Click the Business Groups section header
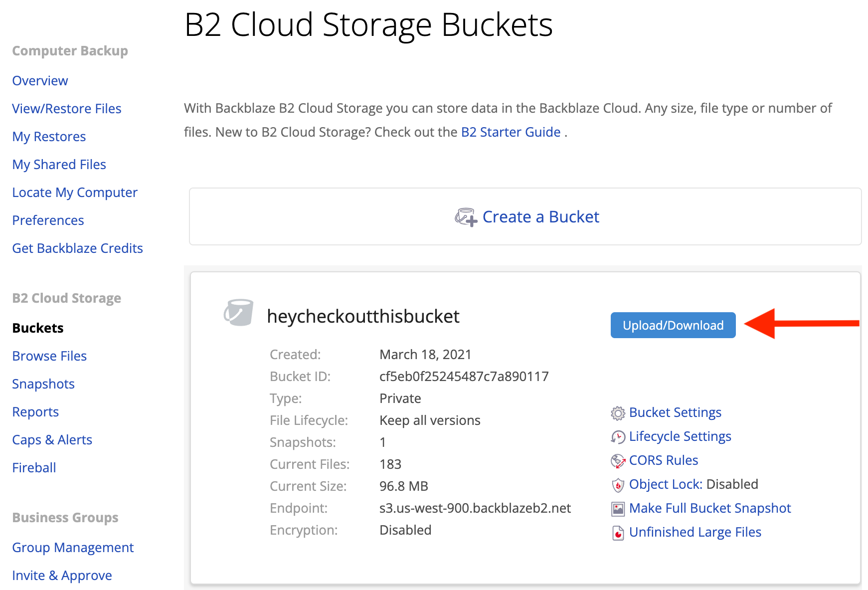The image size is (868, 590). click(x=65, y=518)
